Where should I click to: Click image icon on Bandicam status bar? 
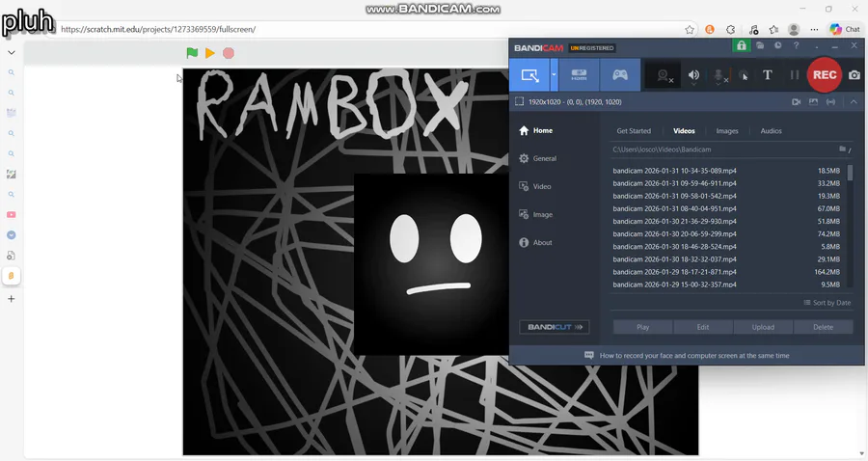[813, 102]
